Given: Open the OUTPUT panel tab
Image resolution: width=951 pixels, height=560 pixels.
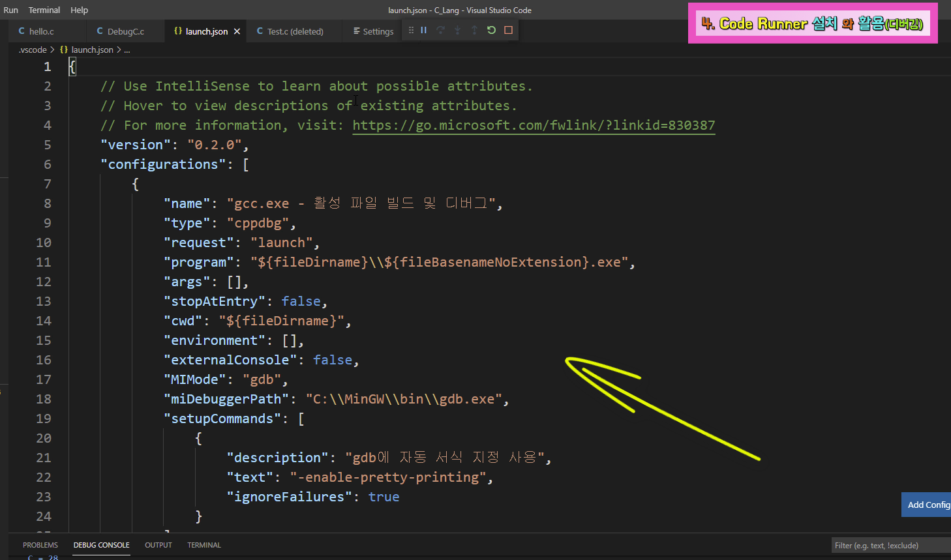Looking at the screenshot, I should 158,545.
